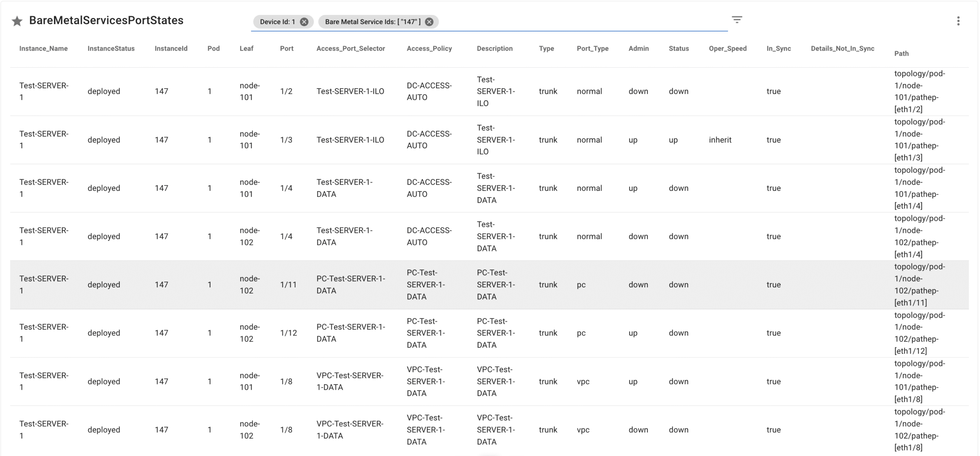Sort by Details_Not_In_Sync column header
980x456 pixels.
coord(842,48)
